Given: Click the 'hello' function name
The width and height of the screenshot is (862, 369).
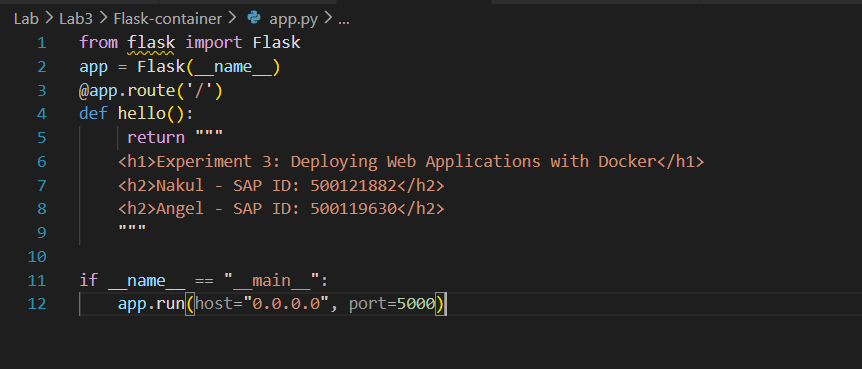Looking at the screenshot, I should pyautogui.click(x=142, y=114).
